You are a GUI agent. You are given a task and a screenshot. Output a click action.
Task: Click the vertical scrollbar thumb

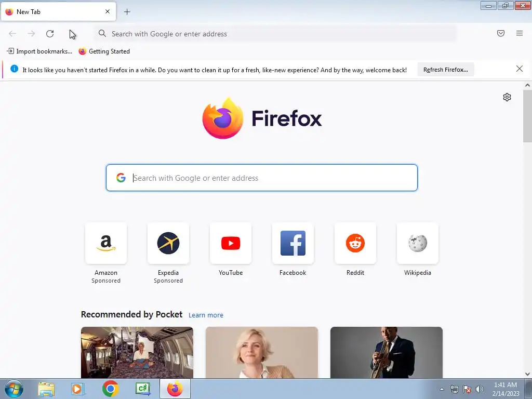point(527,116)
